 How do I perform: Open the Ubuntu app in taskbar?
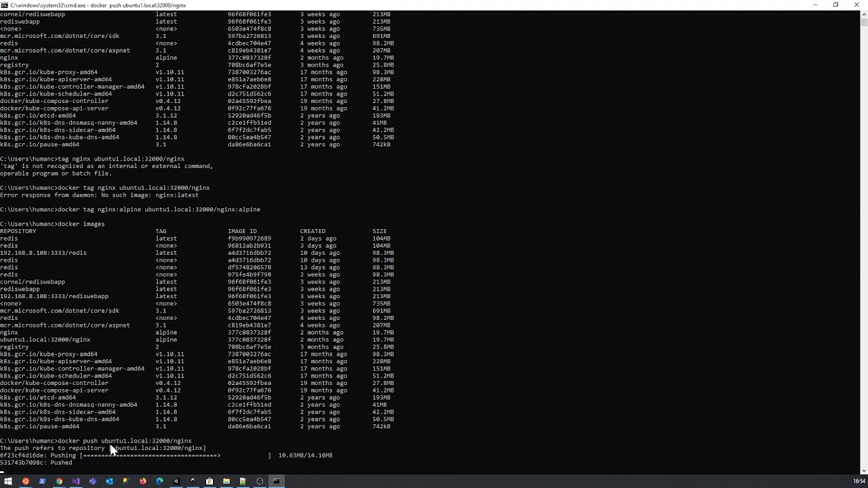pyautogui.click(x=26, y=481)
